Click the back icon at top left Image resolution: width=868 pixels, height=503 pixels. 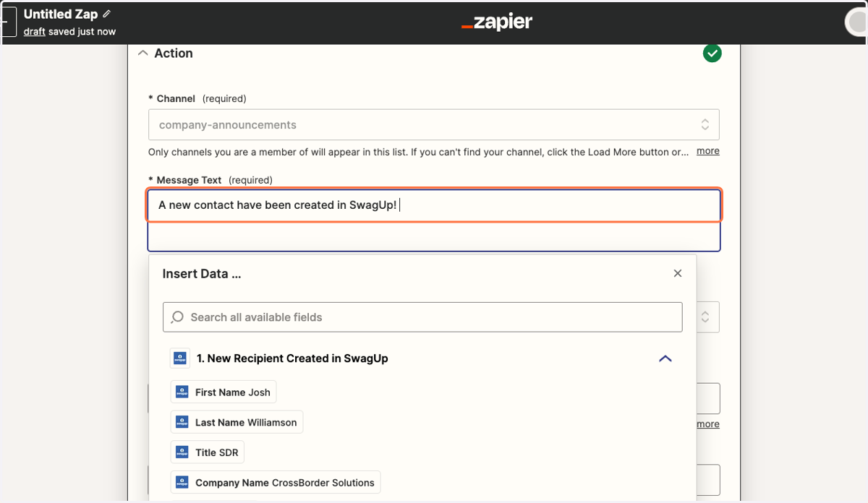coord(9,22)
